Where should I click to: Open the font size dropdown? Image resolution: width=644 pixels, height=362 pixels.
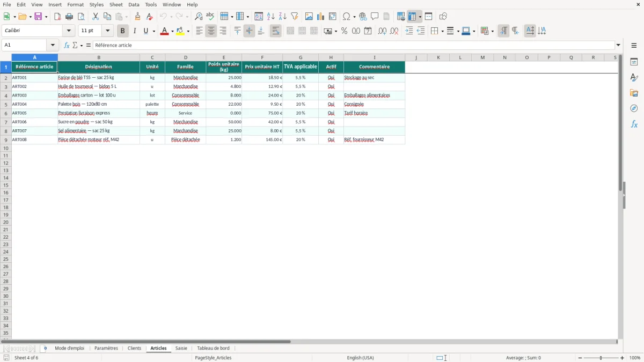(108, 31)
